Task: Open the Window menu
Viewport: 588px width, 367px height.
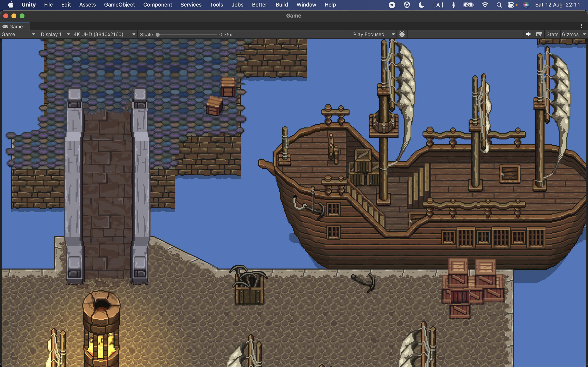Action: (x=306, y=5)
